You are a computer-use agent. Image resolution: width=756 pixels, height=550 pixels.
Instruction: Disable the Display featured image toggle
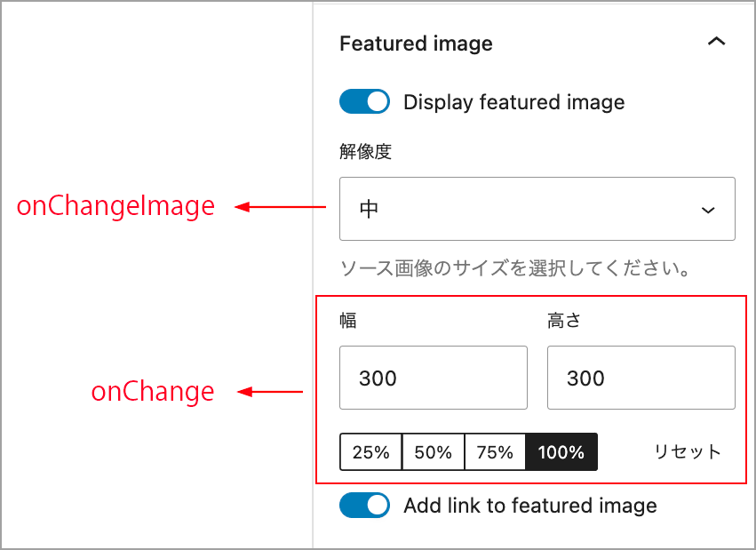pos(364,101)
